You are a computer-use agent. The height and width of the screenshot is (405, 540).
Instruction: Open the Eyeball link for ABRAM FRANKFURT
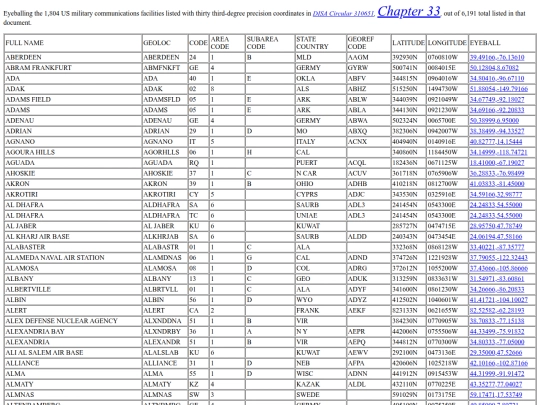tap(494, 68)
